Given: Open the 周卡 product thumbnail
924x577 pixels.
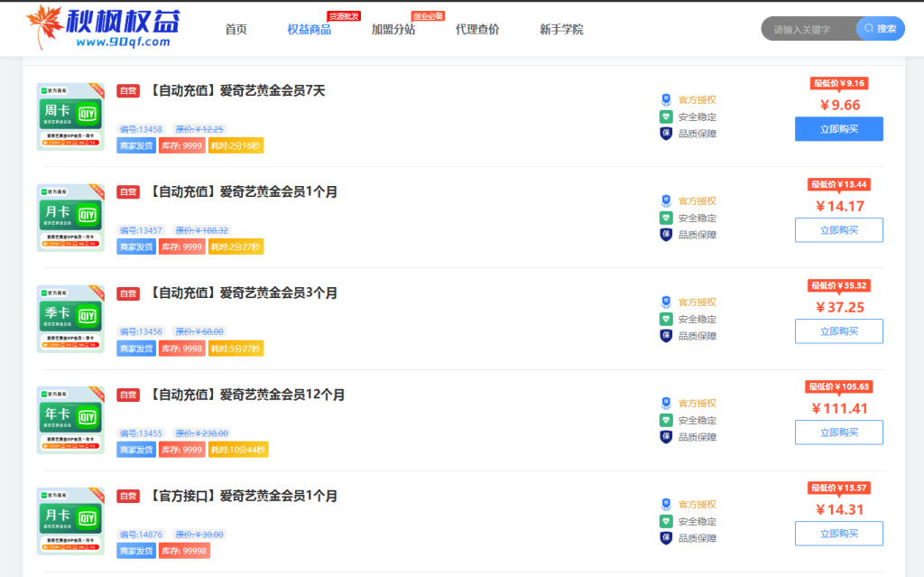Looking at the screenshot, I should [70, 116].
